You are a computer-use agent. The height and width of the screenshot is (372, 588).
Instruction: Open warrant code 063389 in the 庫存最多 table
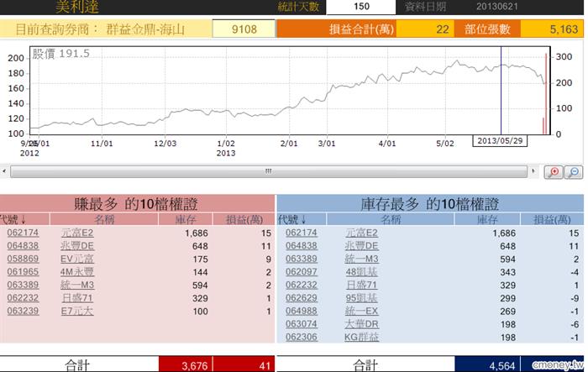pyautogui.click(x=302, y=259)
